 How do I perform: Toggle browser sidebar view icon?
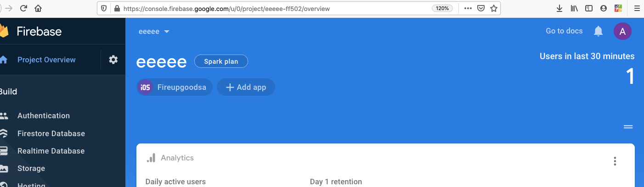point(588,8)
